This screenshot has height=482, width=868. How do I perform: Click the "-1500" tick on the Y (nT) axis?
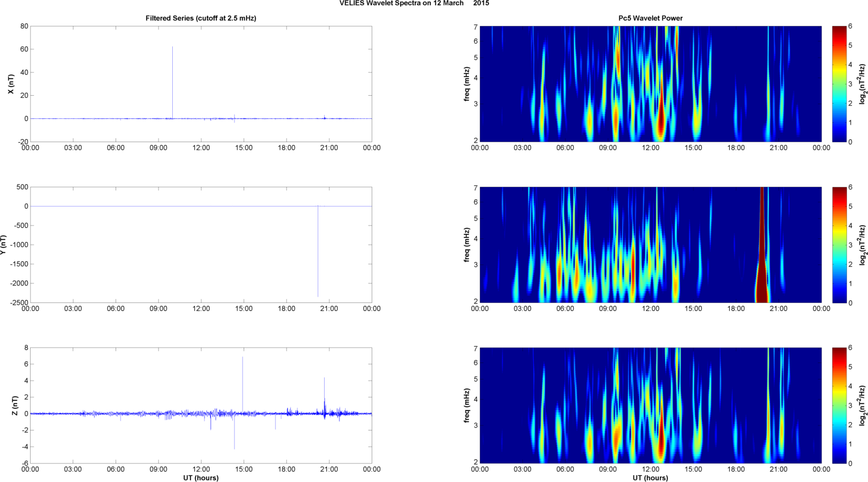19,265
